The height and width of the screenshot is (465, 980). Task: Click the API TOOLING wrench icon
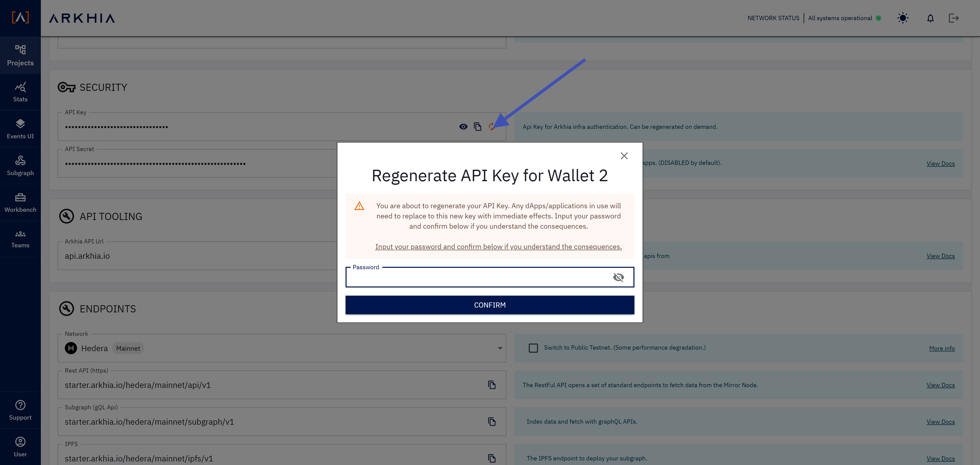66,216
